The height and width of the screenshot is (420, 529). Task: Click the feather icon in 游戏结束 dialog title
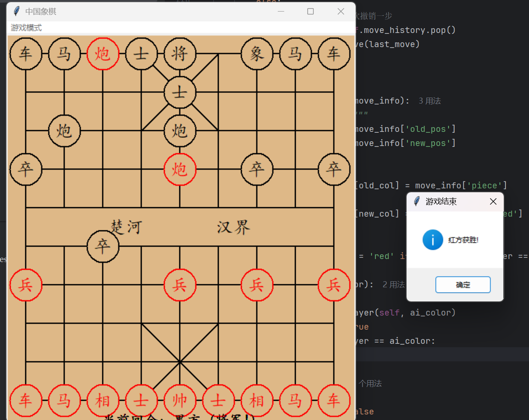[x=417, y=201]
